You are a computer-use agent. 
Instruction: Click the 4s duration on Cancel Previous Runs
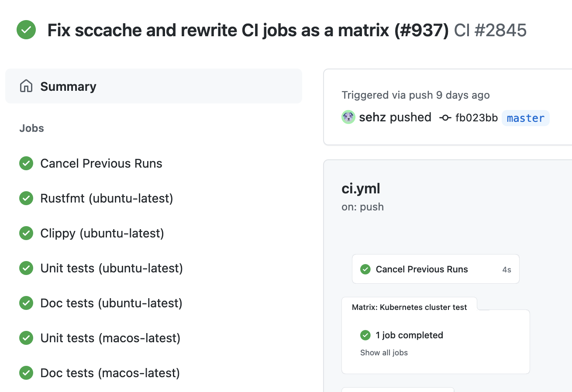pos(507,269)
